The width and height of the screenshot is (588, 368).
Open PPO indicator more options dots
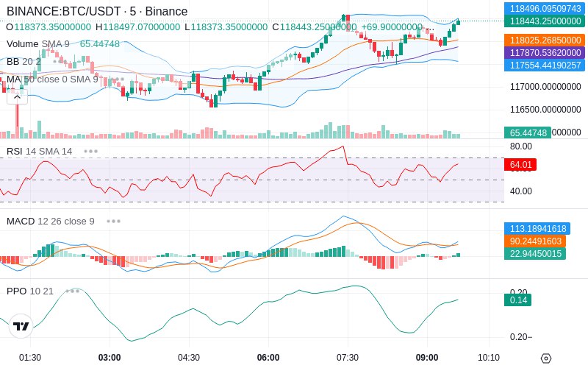coord(72,291)
